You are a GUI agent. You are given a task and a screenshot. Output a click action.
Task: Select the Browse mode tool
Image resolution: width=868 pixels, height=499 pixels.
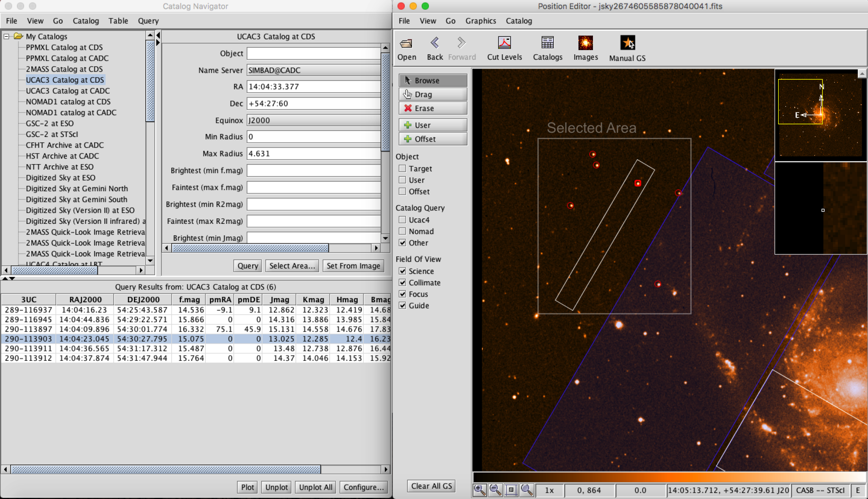pos(433,80)
